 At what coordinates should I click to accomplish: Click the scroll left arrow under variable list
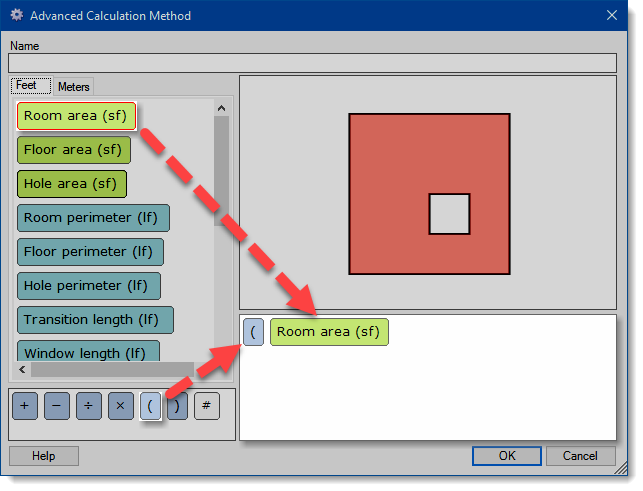[x=23, y=370]
